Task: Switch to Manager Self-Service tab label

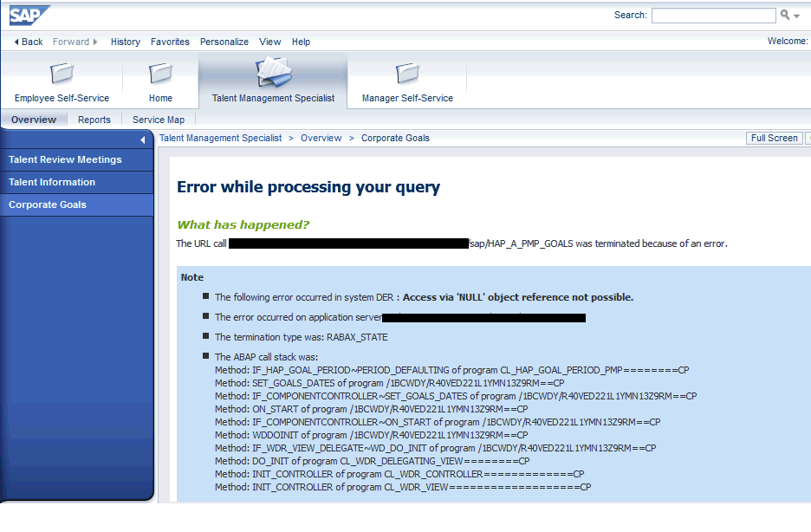Action: point(407,98)
